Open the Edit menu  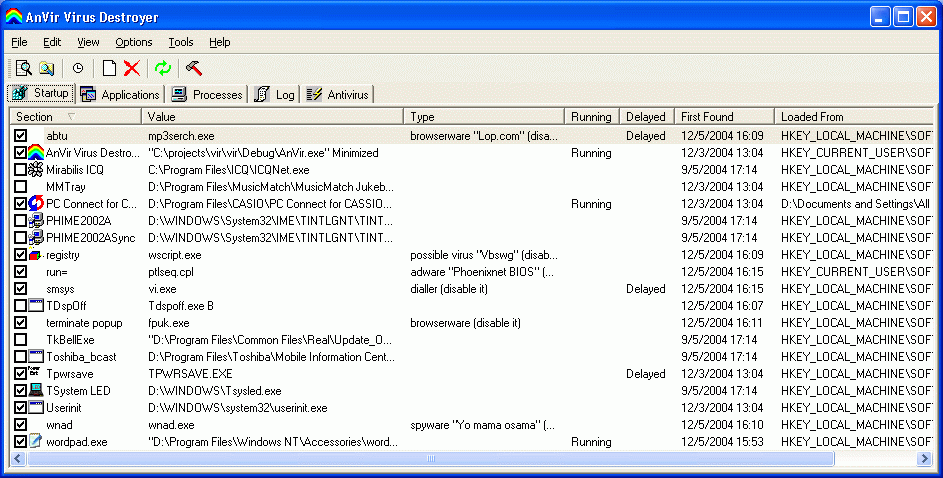click(x=52, y=42)
